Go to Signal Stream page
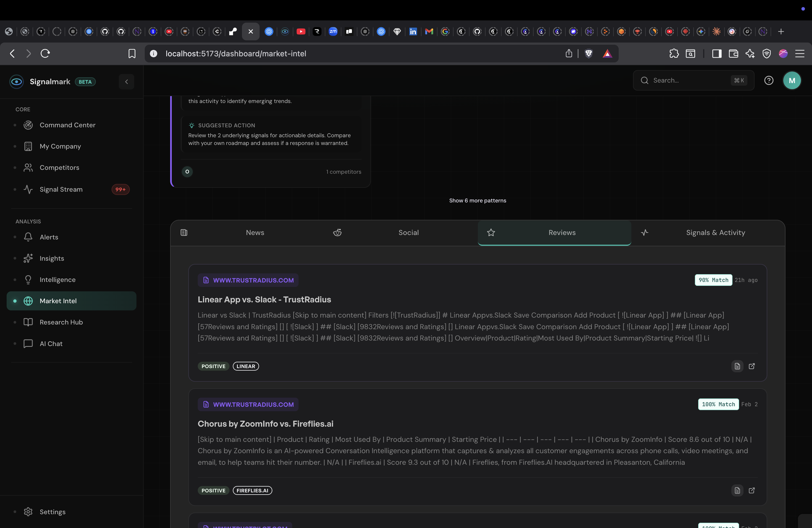This screenshot has width=812, height=528. click(61, 189)
